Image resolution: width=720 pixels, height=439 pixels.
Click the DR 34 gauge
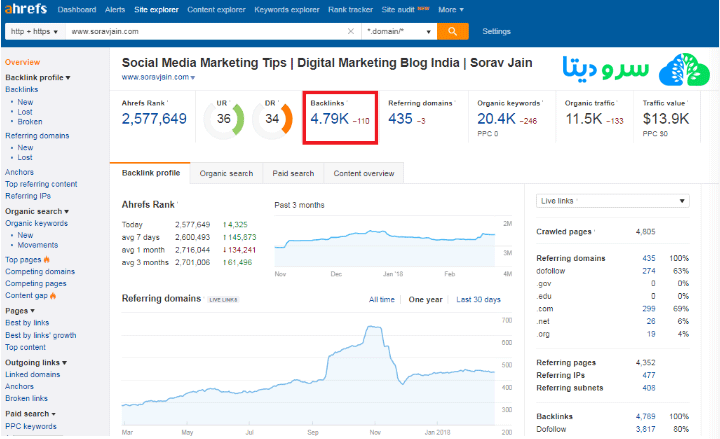(273, 119)
